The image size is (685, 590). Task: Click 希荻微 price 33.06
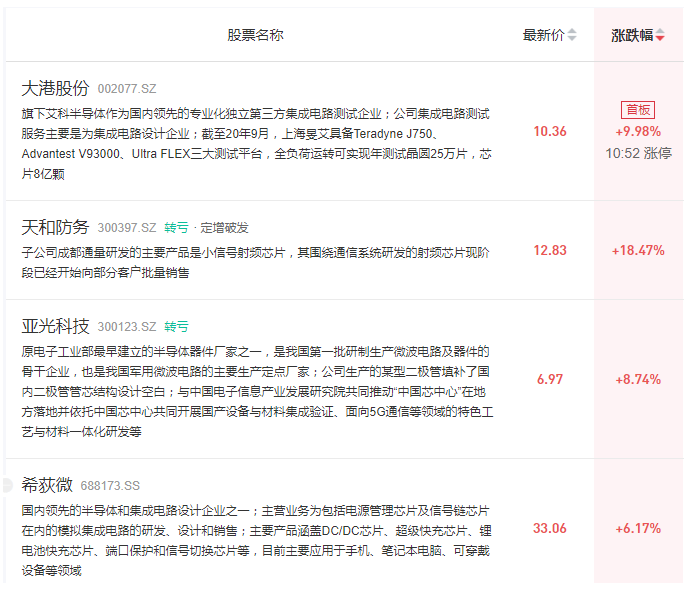(x=550, y=528)
